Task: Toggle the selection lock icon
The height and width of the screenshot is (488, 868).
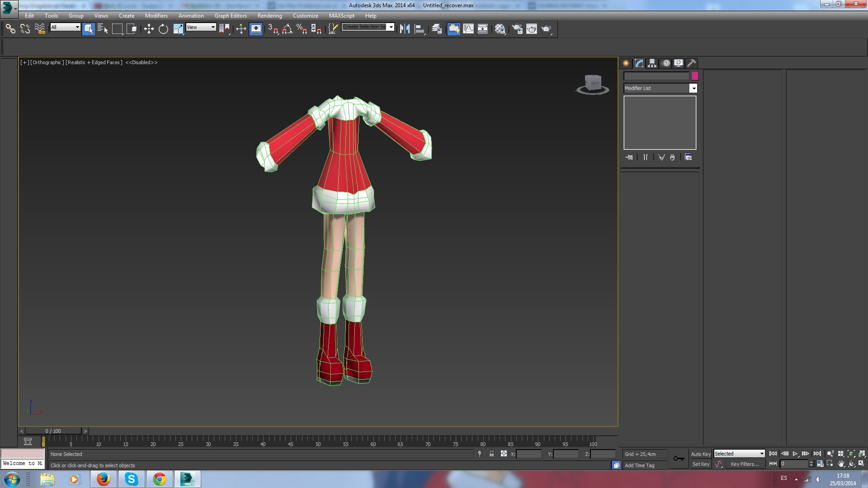Action: coord(491,454)
